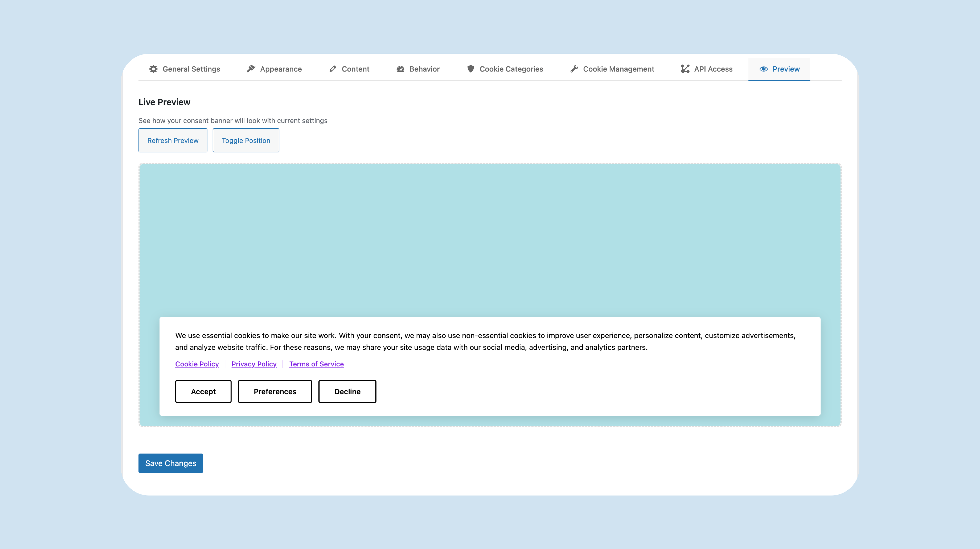Open Preferences in the consent banner
This screenshot has height=549, width=980.
coord(275,391)
